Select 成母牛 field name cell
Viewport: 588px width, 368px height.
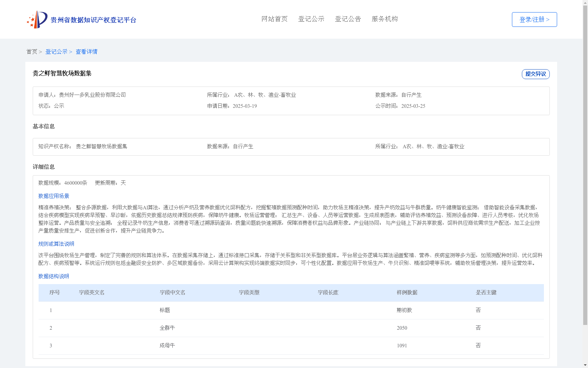pos(167,346)
